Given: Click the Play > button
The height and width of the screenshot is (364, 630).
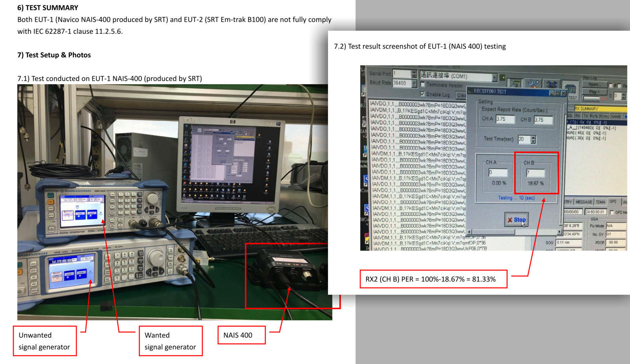Looking at the screenshot, I should 595,92.
